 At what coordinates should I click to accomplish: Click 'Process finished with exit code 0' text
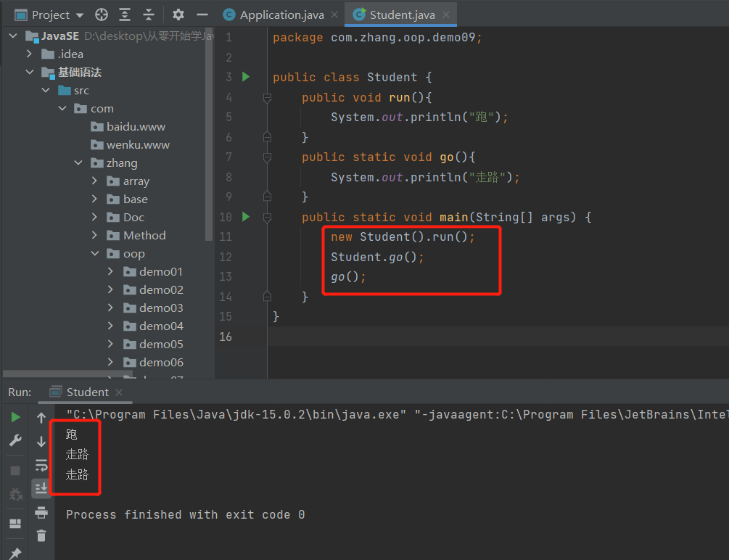(185, 514)
